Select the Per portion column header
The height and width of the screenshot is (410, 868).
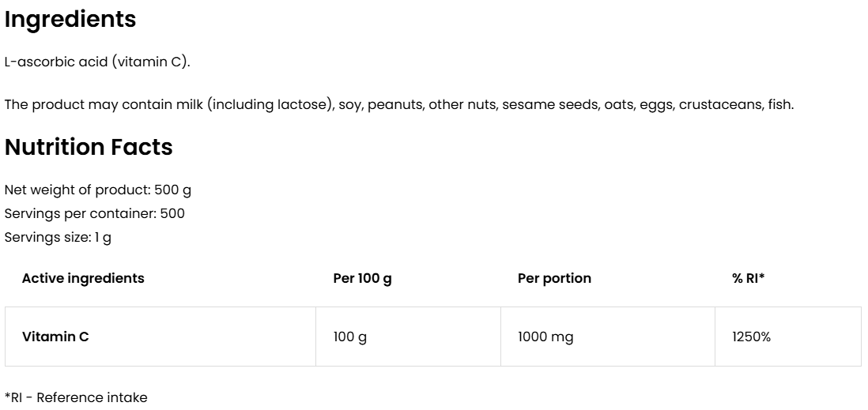click(x=554, y=278)
